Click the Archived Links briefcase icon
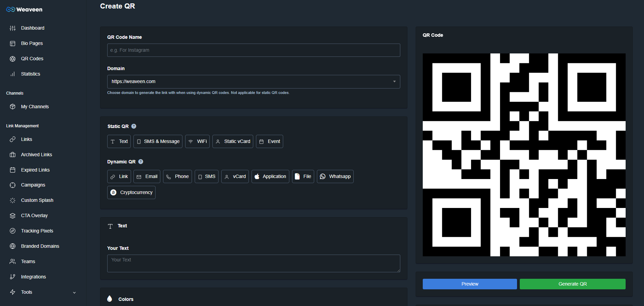 (13, 155)
